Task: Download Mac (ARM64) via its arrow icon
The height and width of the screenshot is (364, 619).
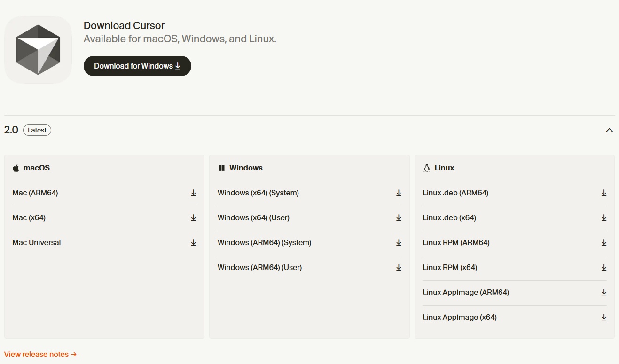Action: coord(193,193)
